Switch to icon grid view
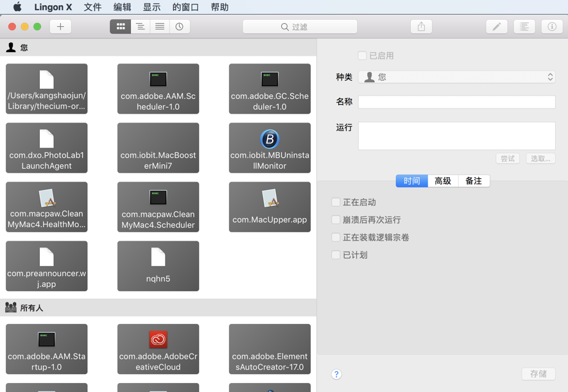This screenshot has height=392, width=568. point(120,27)
